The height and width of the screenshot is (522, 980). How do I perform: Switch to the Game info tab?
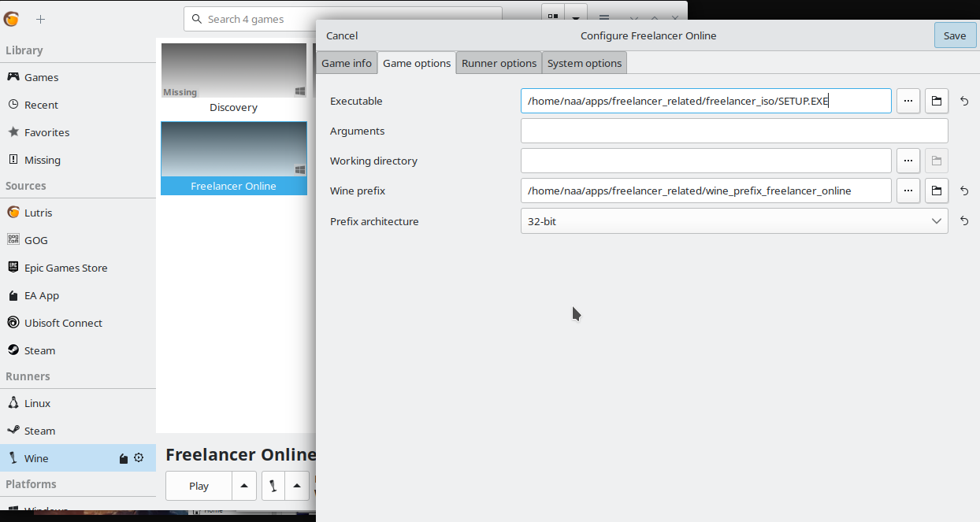point(347,63)
